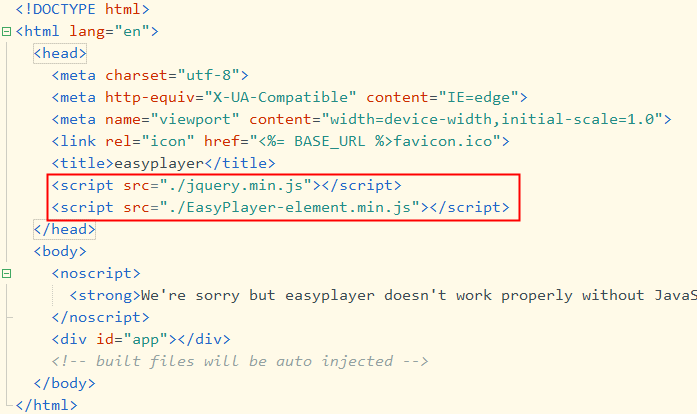This screenshot has width=697, height=414.
Task: Click the viewport content value
Action: tap(492, 119)
